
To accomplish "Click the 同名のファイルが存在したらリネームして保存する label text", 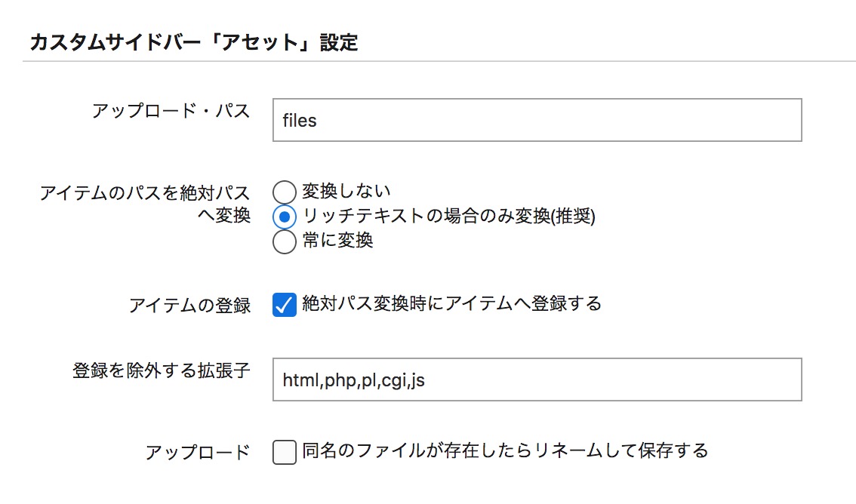I will (505, 450).
